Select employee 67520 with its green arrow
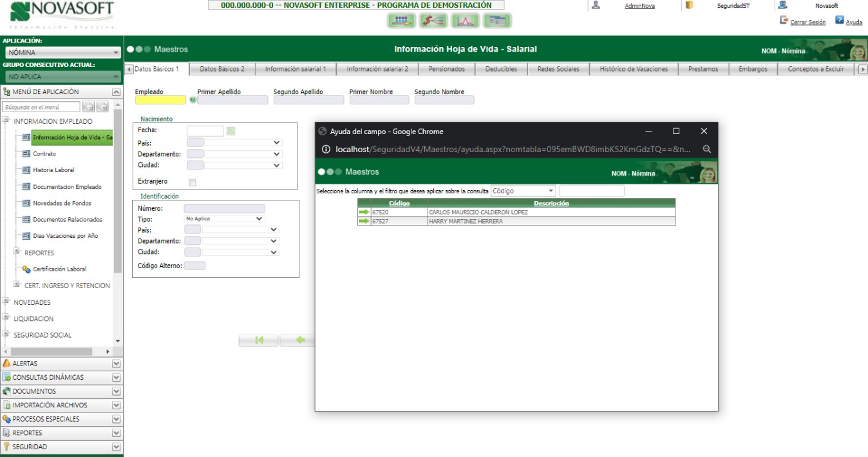 [364, 212]
